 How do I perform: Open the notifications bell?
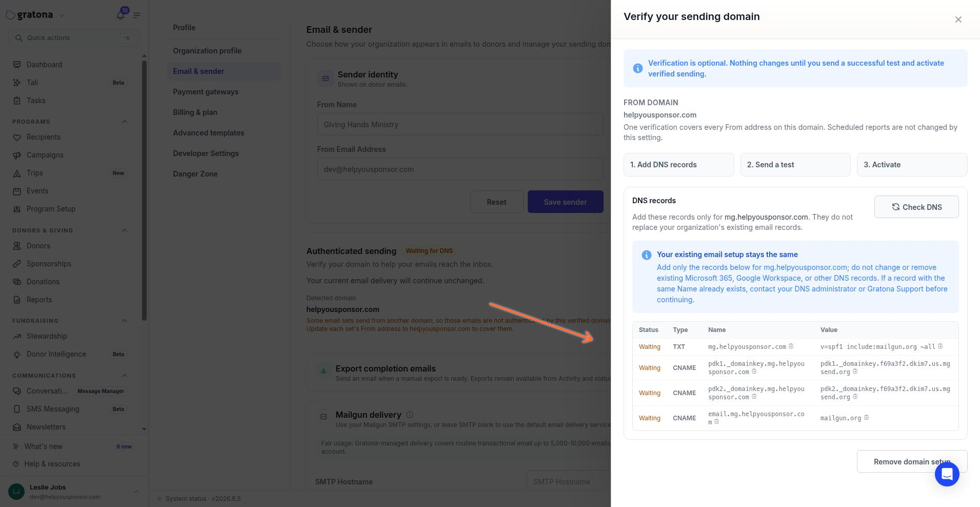click(x=121, y=15)
